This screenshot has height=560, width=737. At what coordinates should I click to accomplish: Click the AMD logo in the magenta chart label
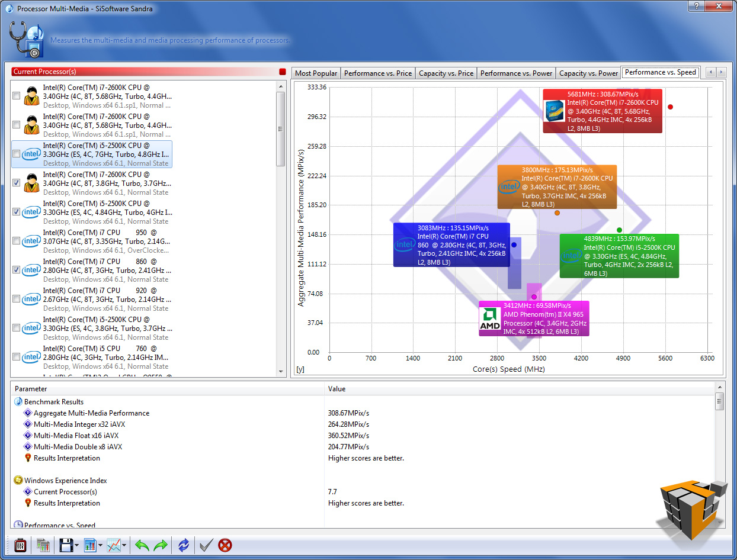[490, 320]
